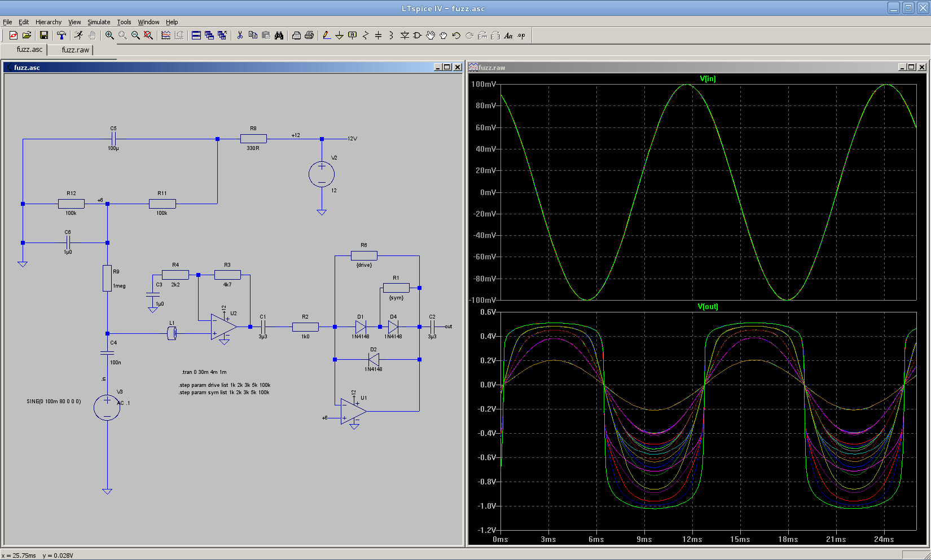This screenshot has width=931, height=560.
Task: Click the V(out) trace label
Action: pos(708,306)
